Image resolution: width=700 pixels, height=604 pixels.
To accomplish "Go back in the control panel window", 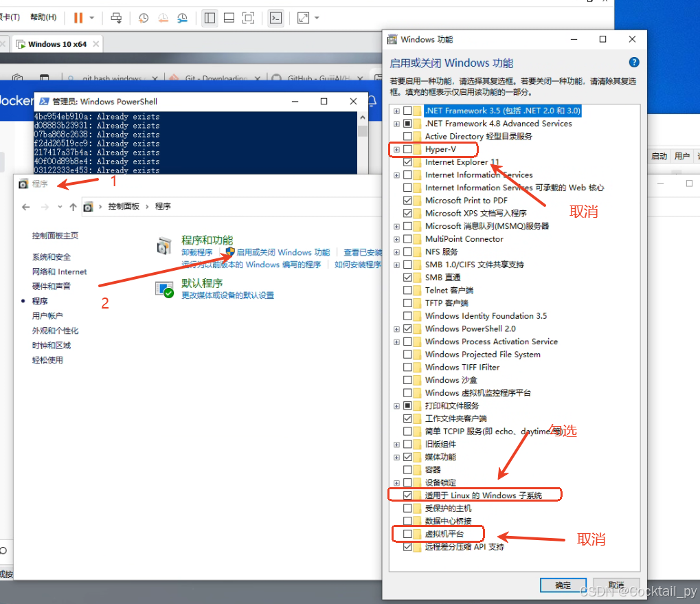I will [26, 207].
